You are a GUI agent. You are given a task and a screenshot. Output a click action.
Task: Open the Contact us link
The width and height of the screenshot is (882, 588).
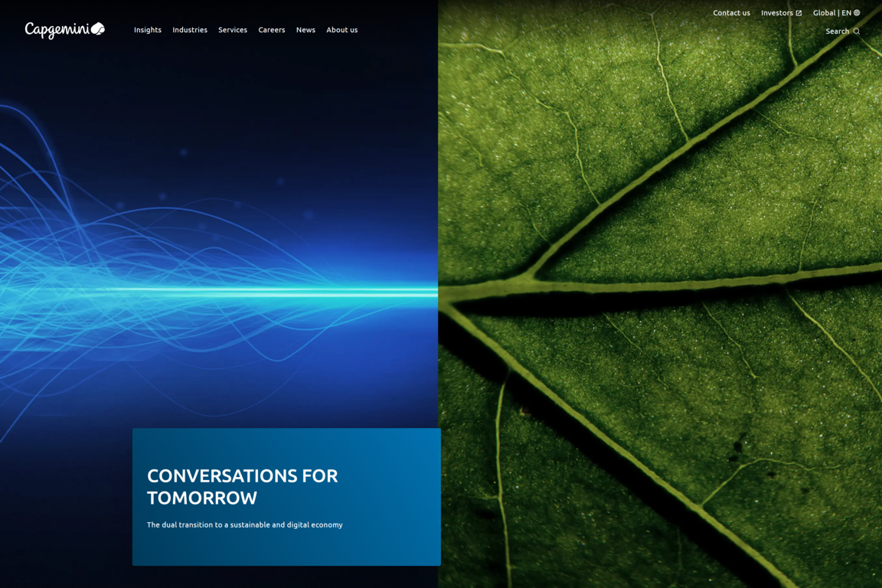tap(731, 13)
